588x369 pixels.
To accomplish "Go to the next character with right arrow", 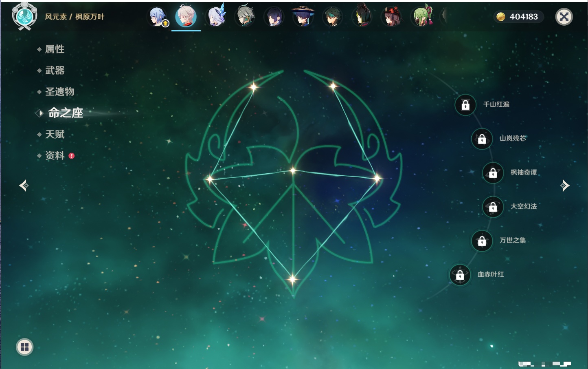I will 565,186.
